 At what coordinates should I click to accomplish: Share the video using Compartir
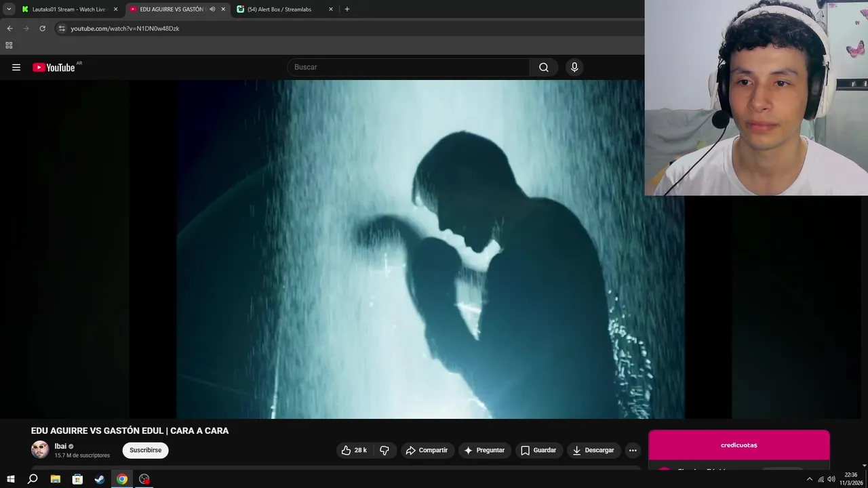tap(427, 450)
